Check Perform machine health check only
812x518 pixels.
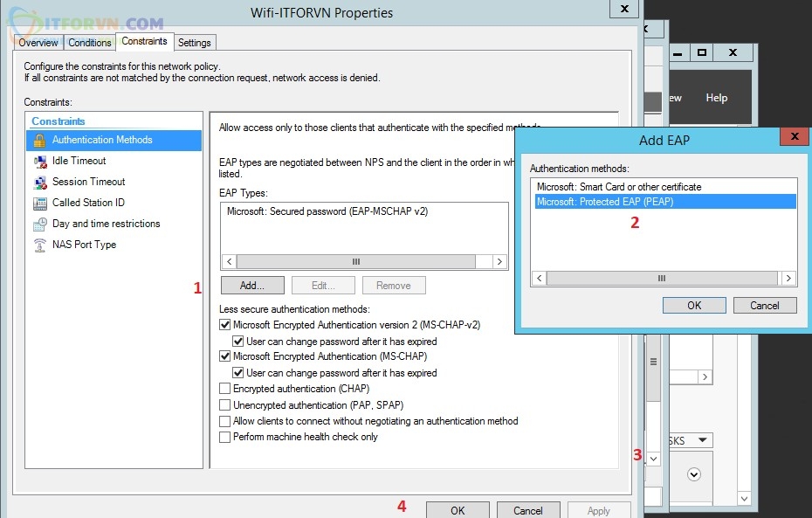click(x=225, y=437)
